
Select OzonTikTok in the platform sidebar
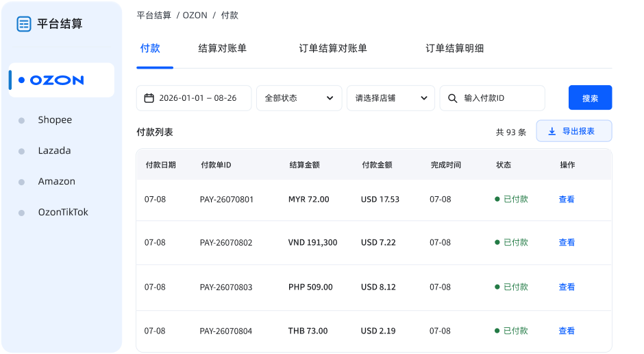coord(63,212)
